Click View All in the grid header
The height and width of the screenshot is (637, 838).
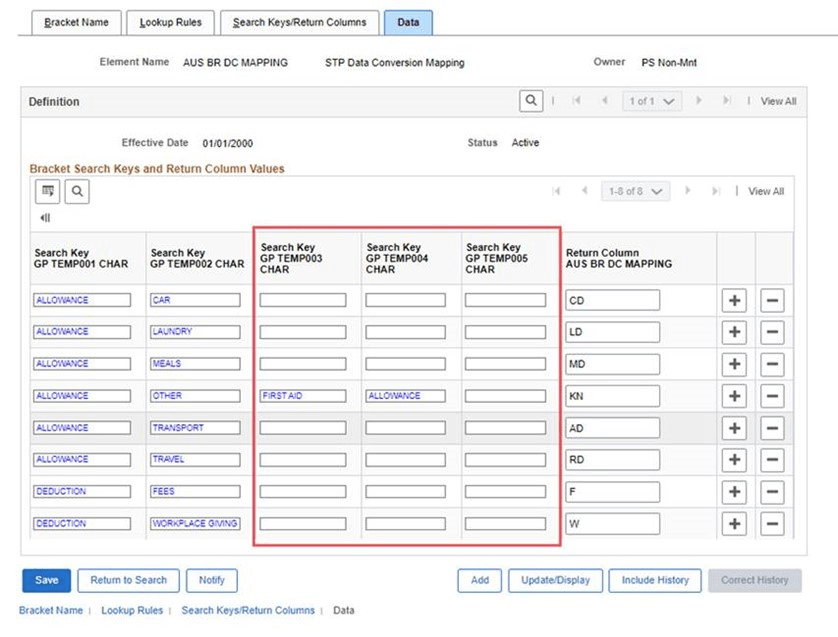[x=765, y=191]
